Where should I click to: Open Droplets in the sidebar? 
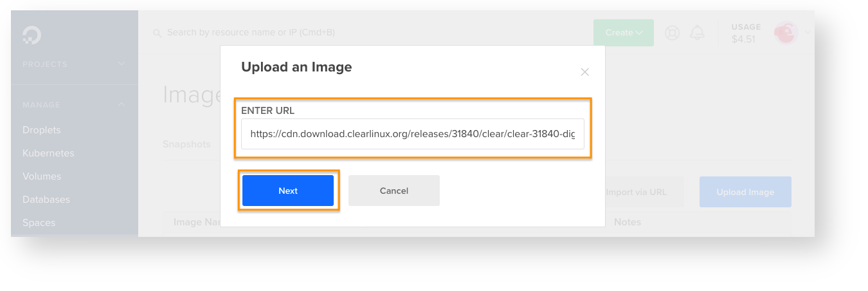[41, 130]
